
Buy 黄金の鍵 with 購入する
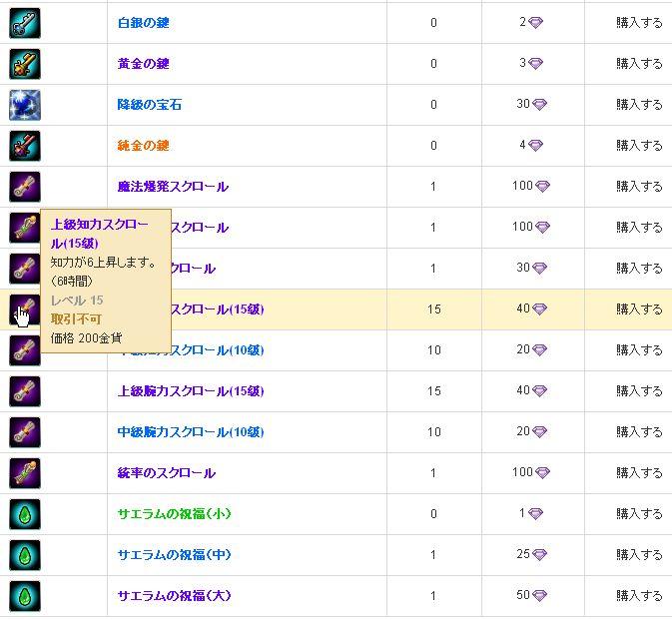tap(639, 64)
